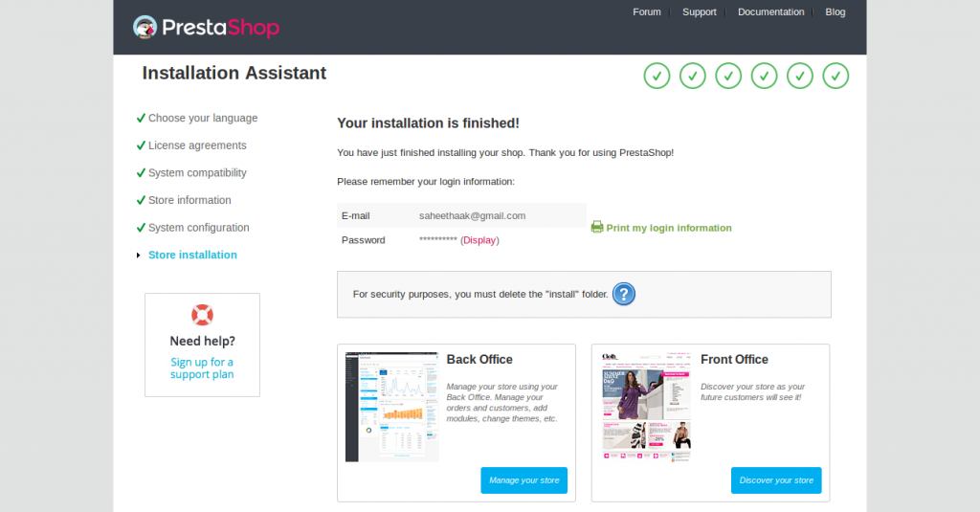This screenshot has height=512, width=980.
Task: Select the System compatibility step
Action: (x=197, y=172)
